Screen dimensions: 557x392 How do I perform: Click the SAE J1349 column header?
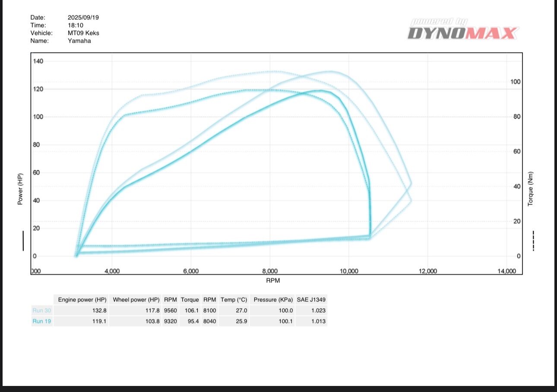(x=311, y=300)
